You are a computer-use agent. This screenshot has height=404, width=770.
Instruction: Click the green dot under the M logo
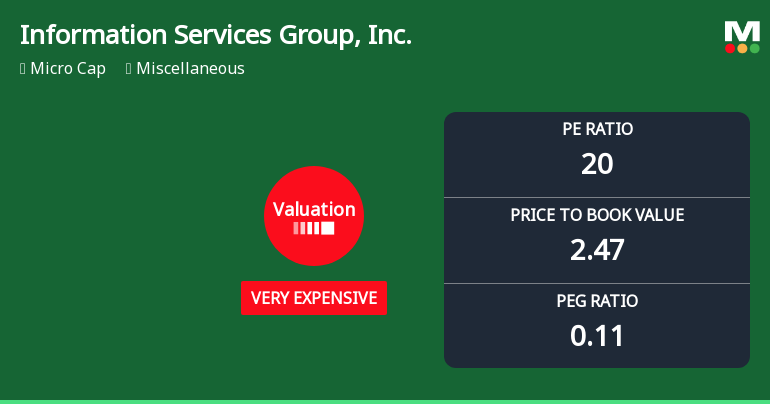coord(754,48)
